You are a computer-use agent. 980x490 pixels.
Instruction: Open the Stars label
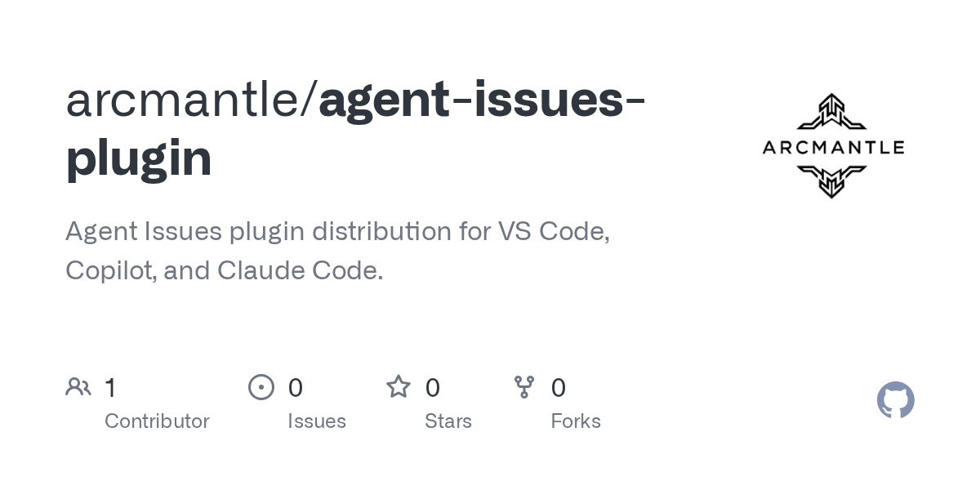(448, 421)
